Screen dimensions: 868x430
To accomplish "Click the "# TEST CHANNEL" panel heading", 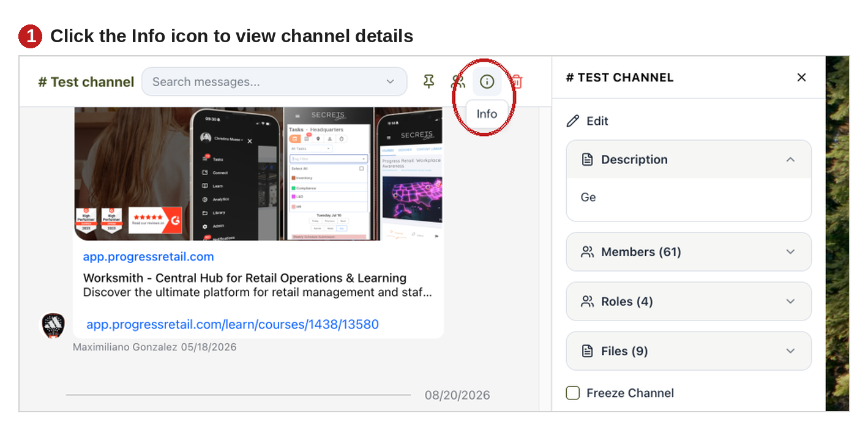I will pyautogui.click(x=619, y=78).
